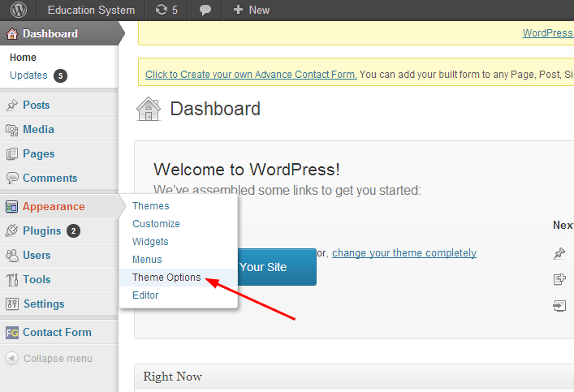
Task: Follow 'change your theme completely' link
Action: (404, 253)
